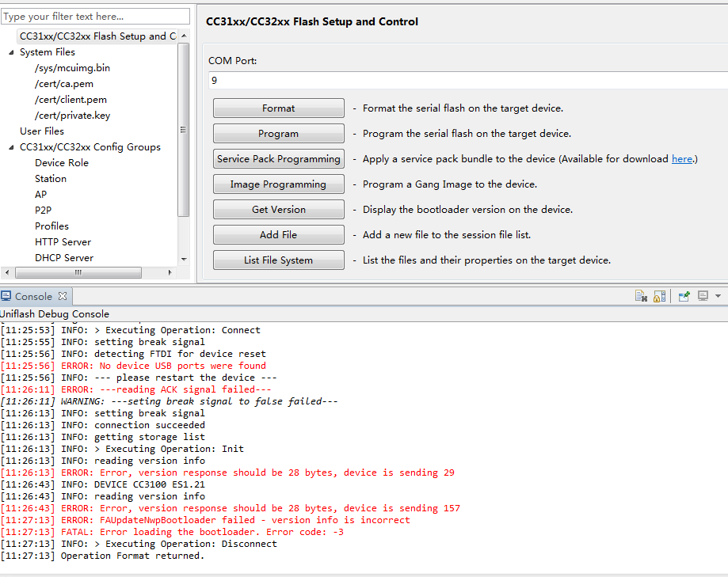Screen dimensions: 728x577
Task: Click 'FAUpdateNwpBootloader failed' error line
Action: point(206,520)
